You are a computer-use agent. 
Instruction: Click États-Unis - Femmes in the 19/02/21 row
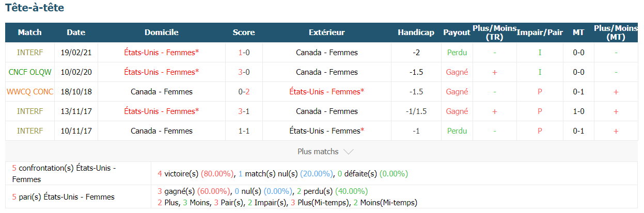162,53
